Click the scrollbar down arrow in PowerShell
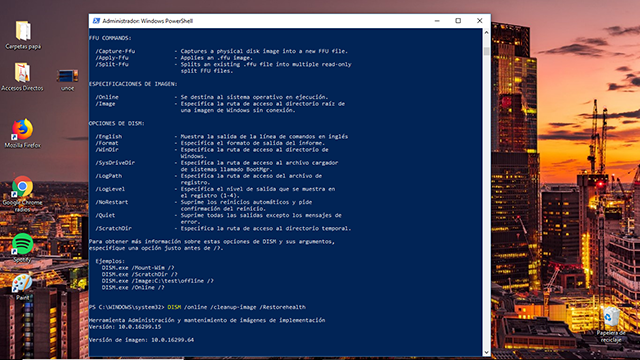This screenshot has height=360, width=640. tap(486, 352)
